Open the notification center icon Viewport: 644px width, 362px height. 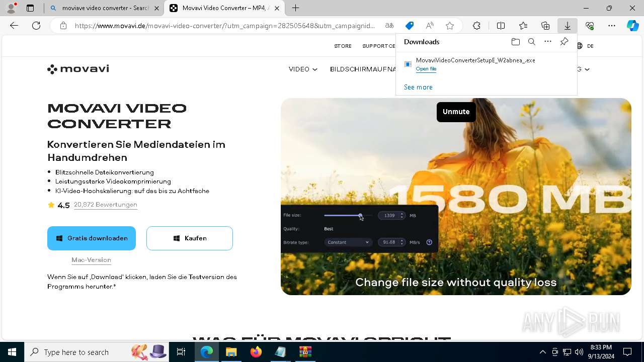pos(627,352)
